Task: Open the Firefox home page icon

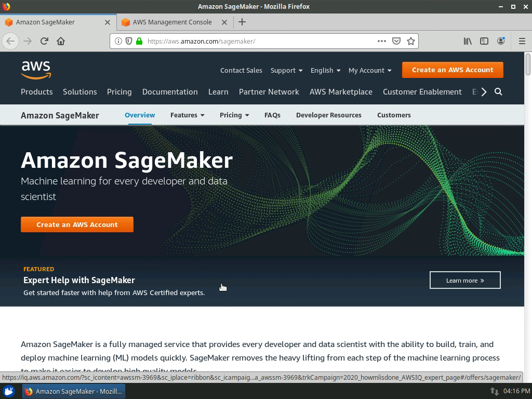Action: coord(61,42)
